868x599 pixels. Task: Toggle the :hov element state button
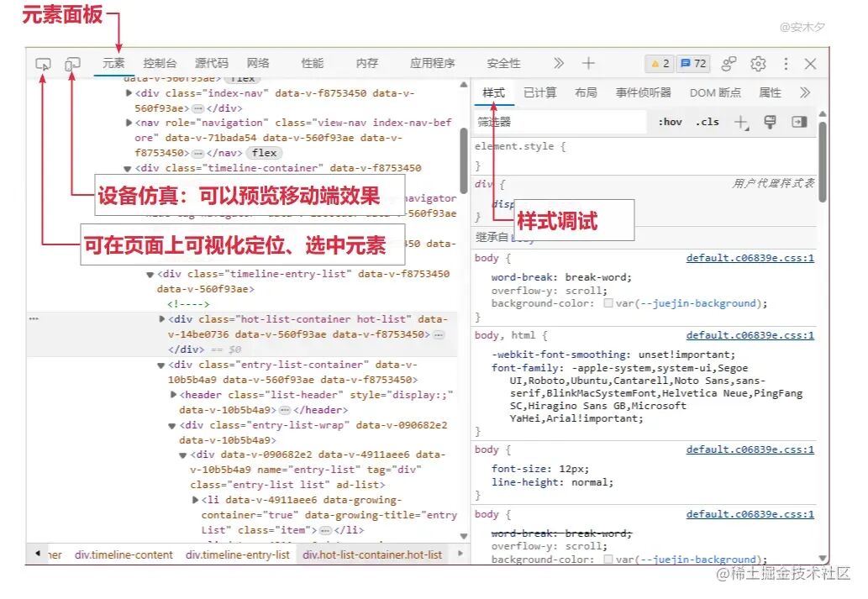coord(670,122)
